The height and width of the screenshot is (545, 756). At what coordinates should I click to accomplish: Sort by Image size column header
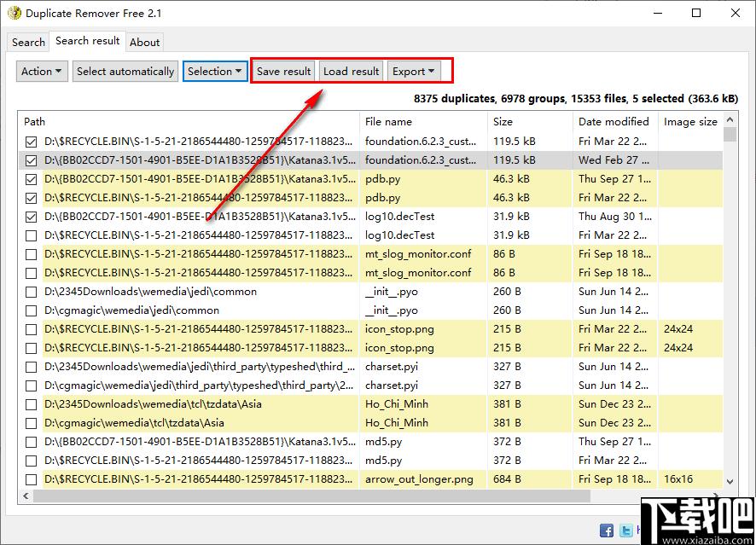tap(690, 121)
